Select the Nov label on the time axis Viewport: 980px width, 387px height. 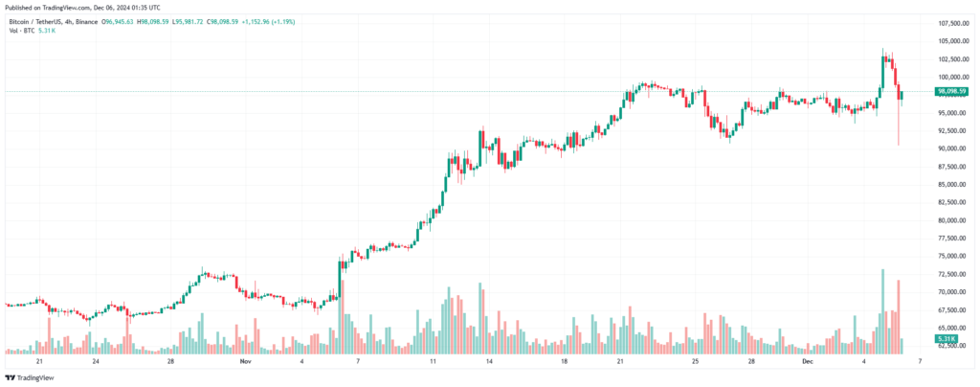[x=246, y=362]
